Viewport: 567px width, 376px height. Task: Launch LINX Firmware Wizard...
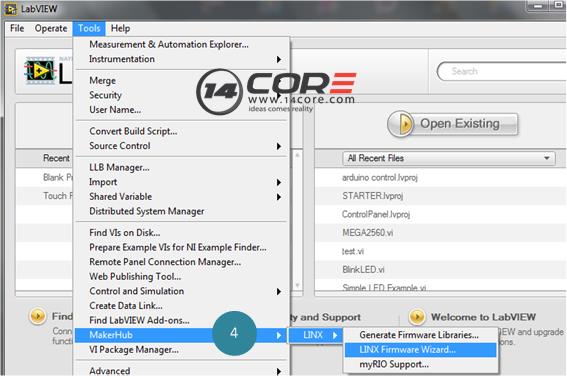pos(421,350)
